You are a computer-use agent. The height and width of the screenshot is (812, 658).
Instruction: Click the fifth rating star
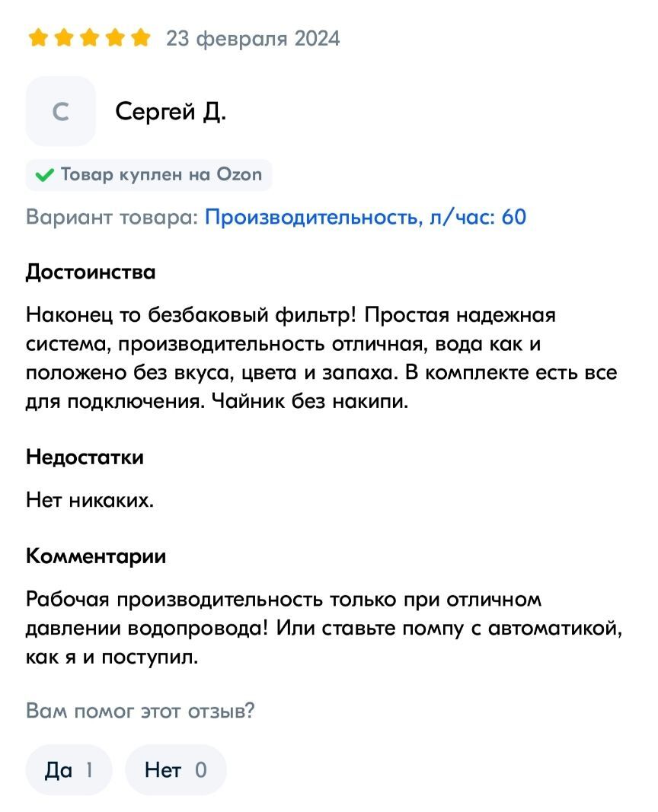(140, 38)
